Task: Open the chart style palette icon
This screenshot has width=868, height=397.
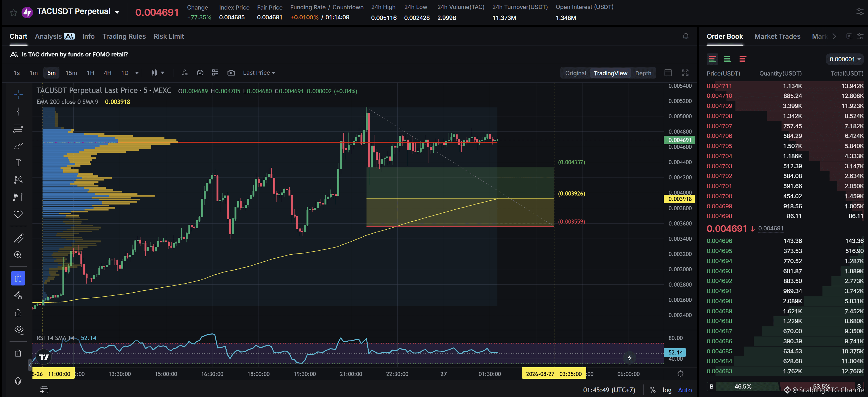Action: [200, 73]
